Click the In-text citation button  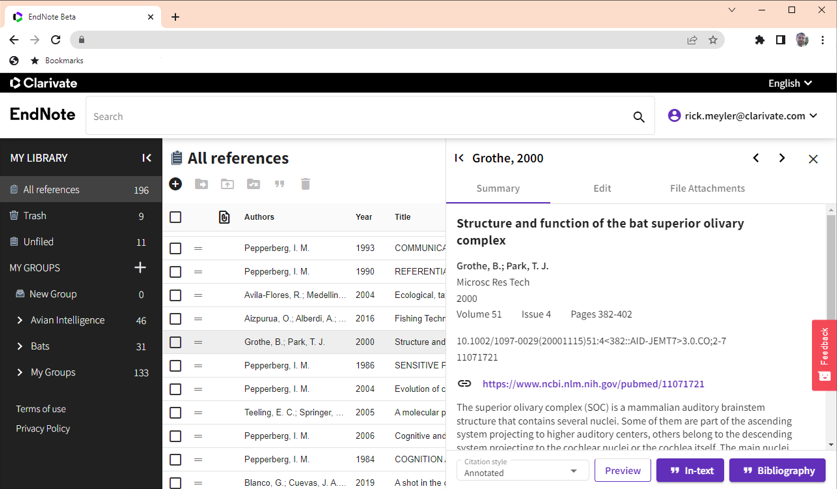(690, 470)
